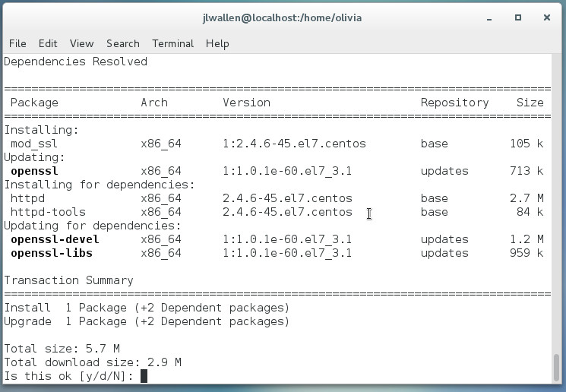Click the cursor after 'Is this ok' prompt
The width and height of the screenshot is (566, 392).
click(x=144, y=376)
